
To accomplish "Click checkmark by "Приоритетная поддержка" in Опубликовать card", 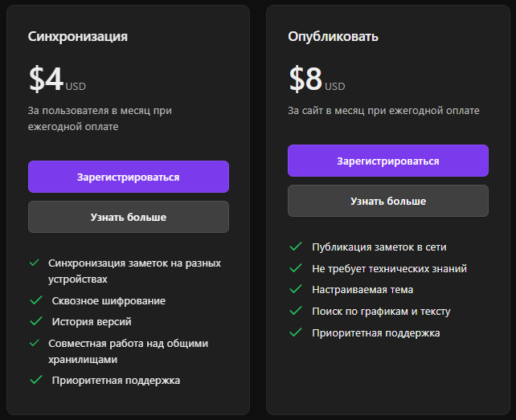I will (x=295, y=332).
